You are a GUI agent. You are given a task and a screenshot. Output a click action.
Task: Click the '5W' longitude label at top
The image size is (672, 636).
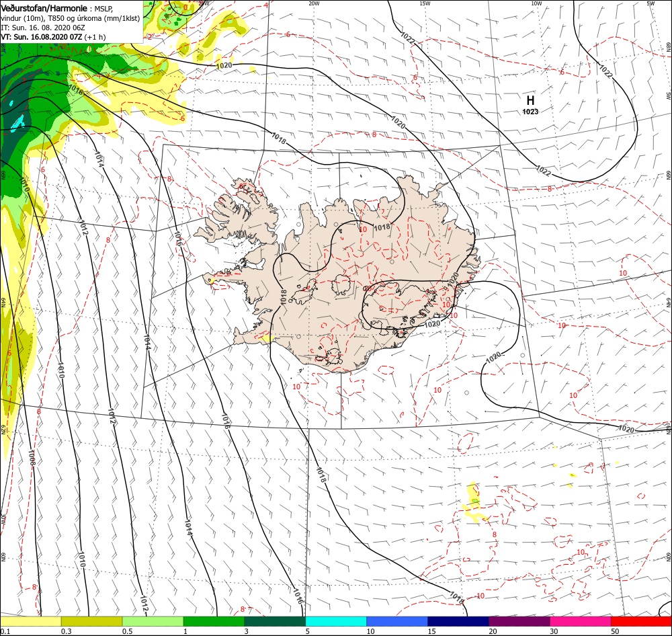650,3
